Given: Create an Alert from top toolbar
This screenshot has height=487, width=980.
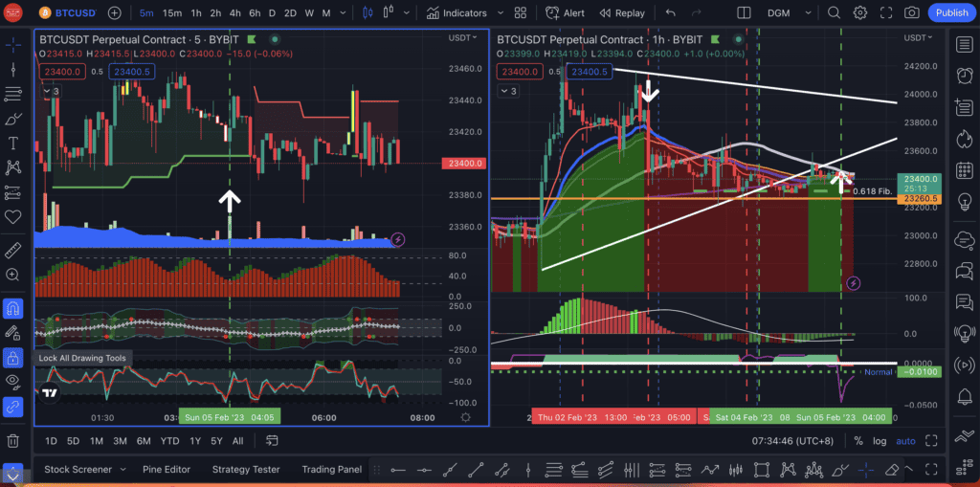Looking at the screenshot, I should (565, 12).
